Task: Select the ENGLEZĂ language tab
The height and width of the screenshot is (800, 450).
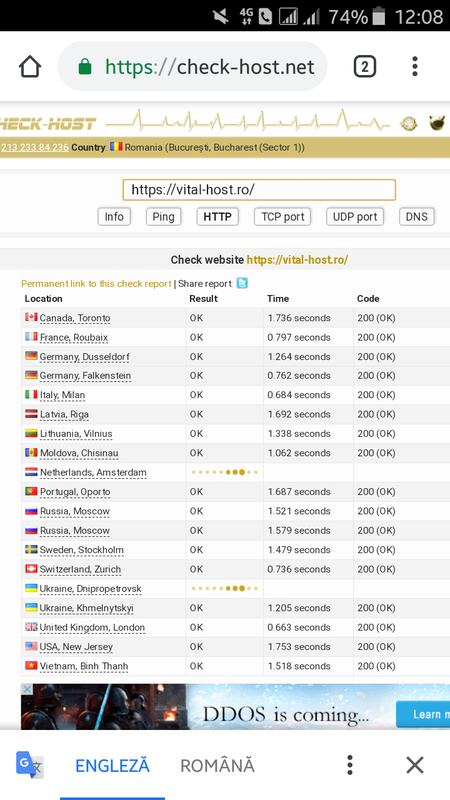Action: pyautogui.click(x=112, y=765)
